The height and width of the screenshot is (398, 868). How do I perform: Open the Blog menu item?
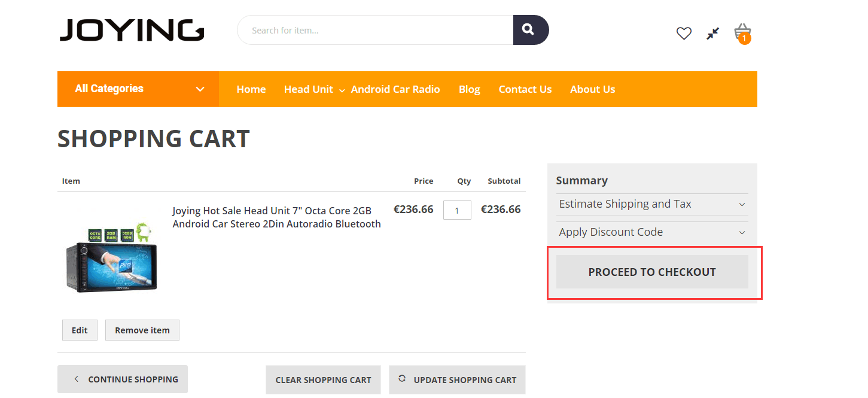tap(469, 89)
